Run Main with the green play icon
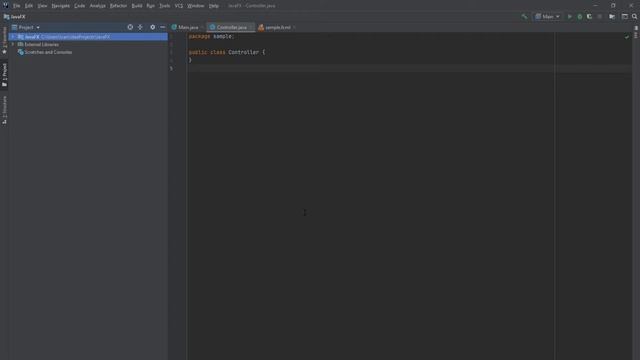640x360 pixels. coord(570,17)
